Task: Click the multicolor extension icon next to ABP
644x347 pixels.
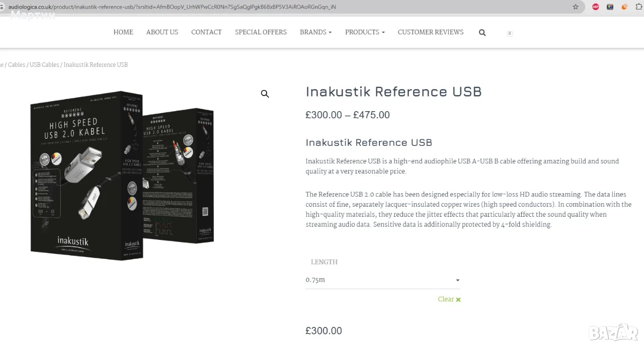Action: click(610, 7)
